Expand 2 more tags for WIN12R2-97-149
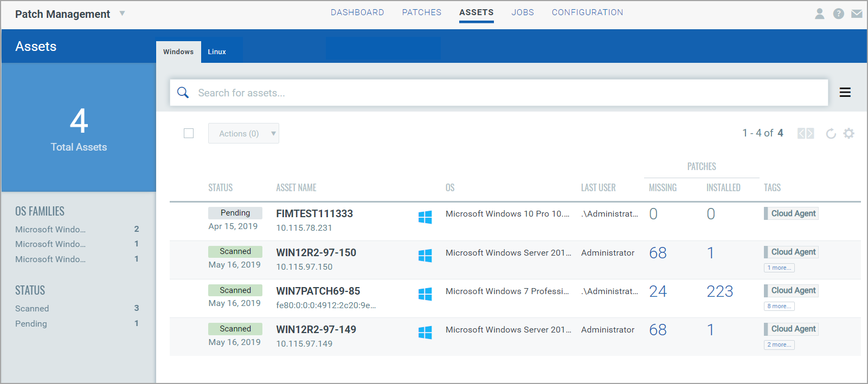This screenshot has width=868, height=384. tap(780, 344)
